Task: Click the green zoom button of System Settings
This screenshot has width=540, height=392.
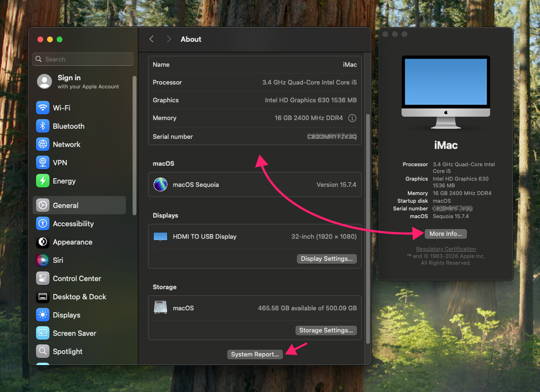Action: pyautogui.click(x=60, y=39)
